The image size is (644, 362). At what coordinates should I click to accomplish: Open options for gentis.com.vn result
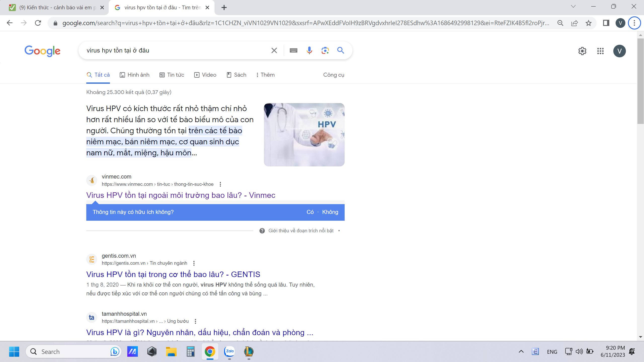point(194,263)
